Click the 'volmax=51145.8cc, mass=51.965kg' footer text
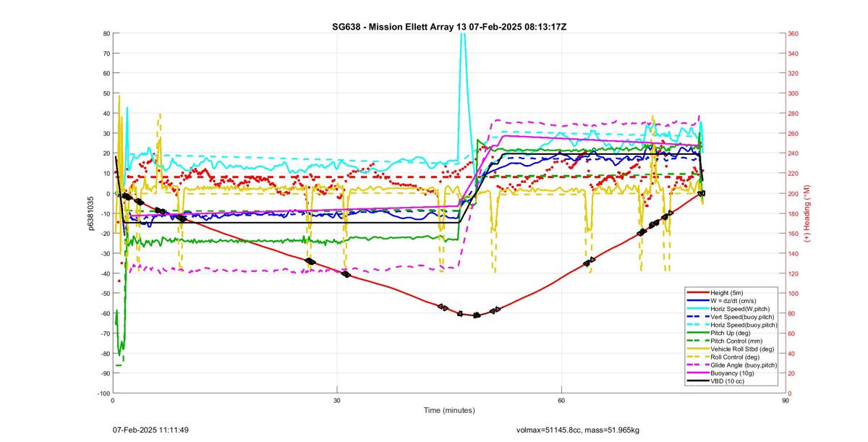Viewport: 868px width, 442px height. (x=577, y=430)
